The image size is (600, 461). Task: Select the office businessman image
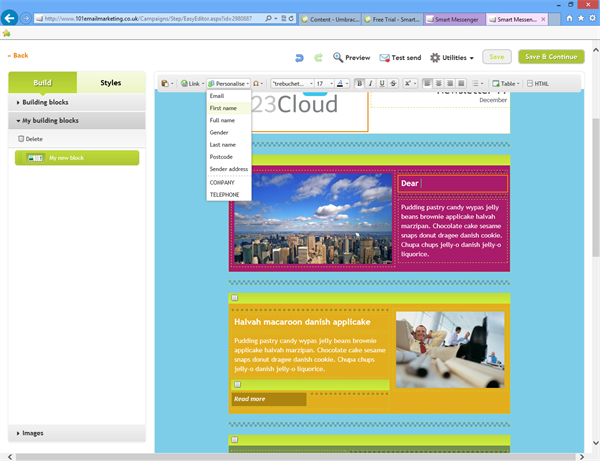click(450, 350)
